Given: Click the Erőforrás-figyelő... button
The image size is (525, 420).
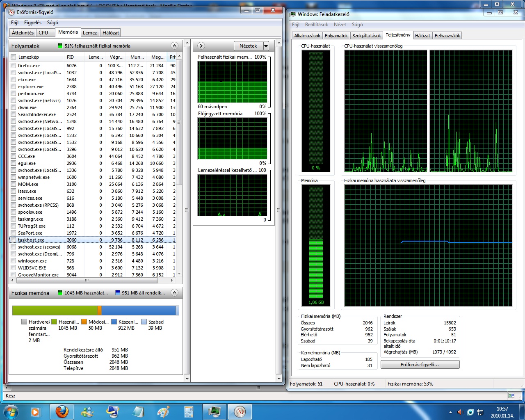Looking at the screenshot, I should 420,365.
